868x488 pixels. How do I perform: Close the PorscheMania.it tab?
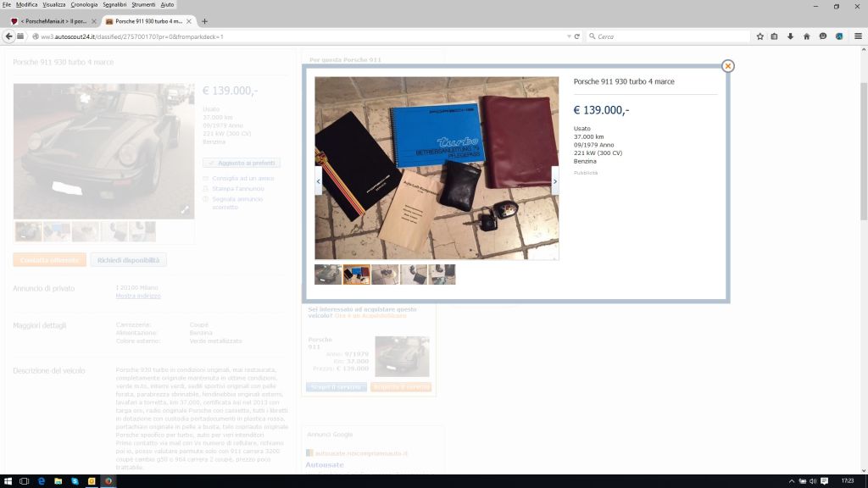click(x=93, y=21)
